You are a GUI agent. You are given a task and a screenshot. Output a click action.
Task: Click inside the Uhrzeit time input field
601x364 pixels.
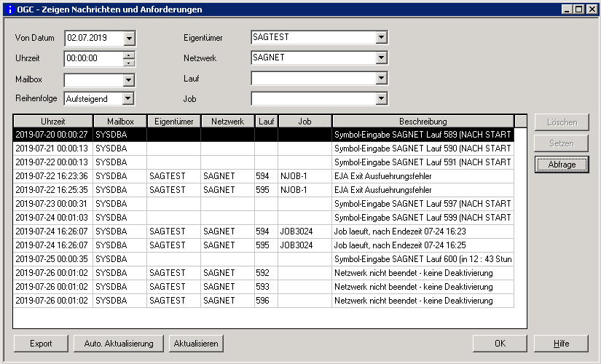(x=91, y=59)
